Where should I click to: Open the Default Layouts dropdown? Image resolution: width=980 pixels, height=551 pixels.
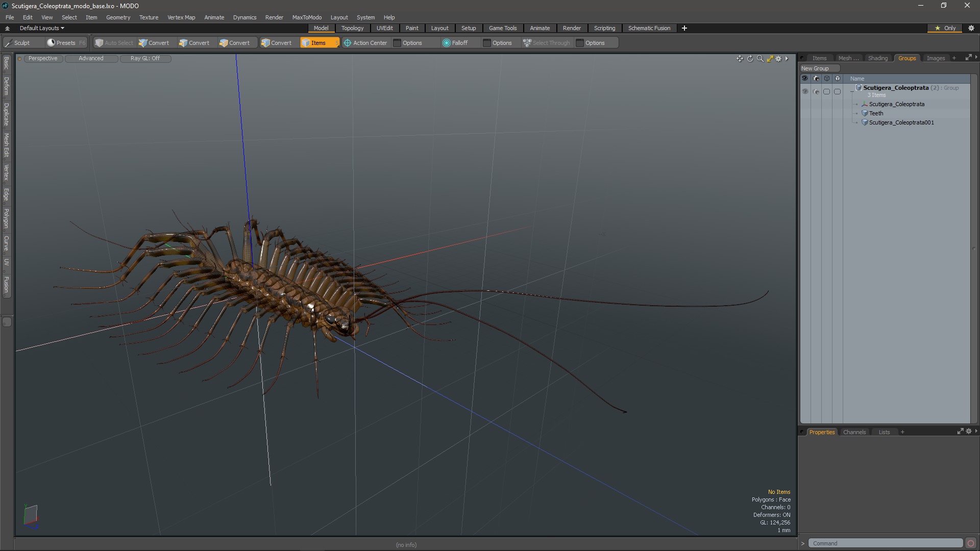[x=42, y=28]
